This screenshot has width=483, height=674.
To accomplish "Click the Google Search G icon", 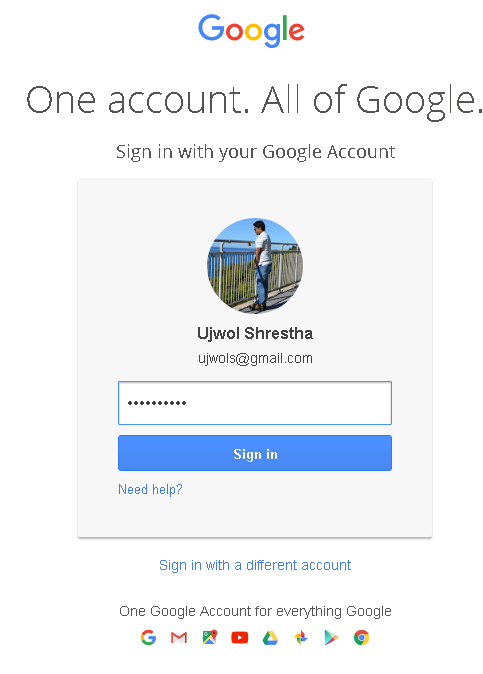I will pos(148,637).
